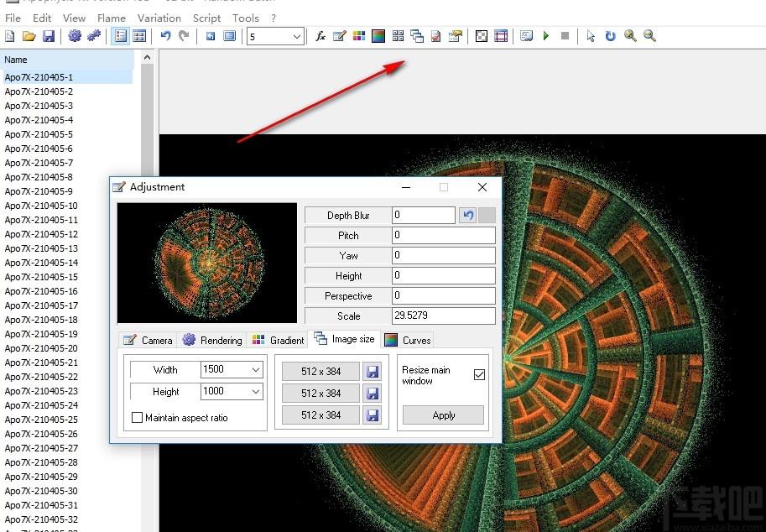Click the double gears render all icon

tap(94, 36)
